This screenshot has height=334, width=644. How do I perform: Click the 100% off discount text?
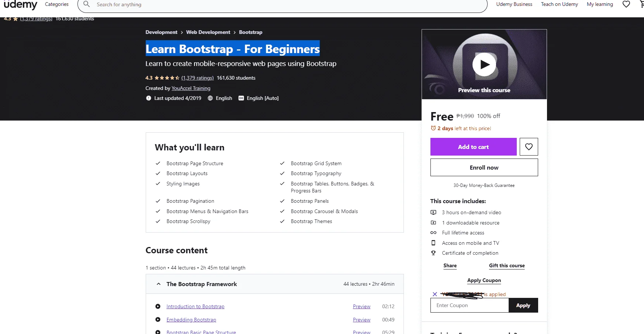click(489, 116)
